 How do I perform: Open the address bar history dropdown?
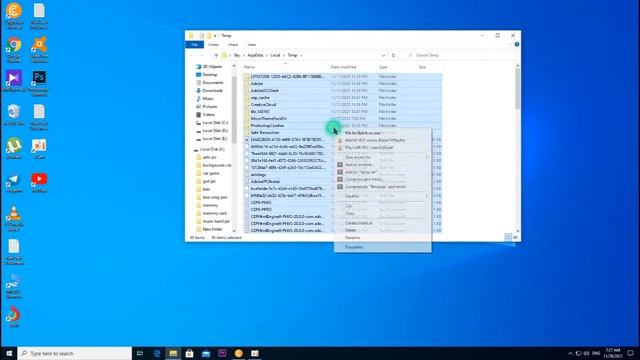(384, 55)
